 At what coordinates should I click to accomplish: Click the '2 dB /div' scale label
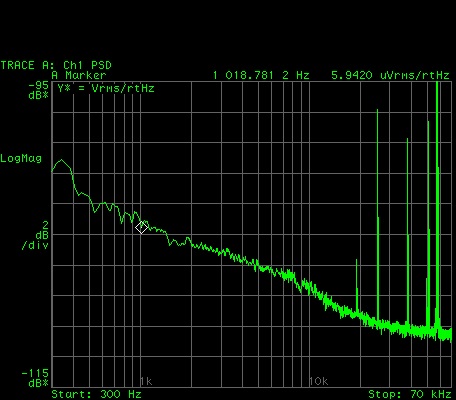click(x=35, y=235)
